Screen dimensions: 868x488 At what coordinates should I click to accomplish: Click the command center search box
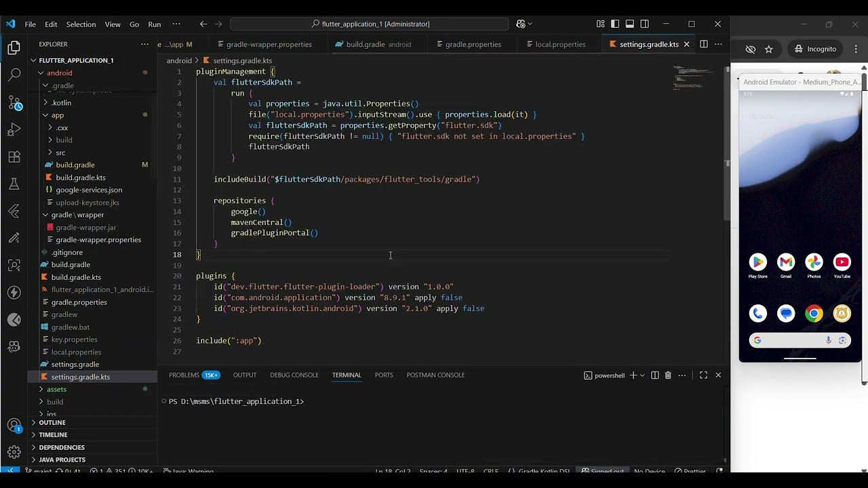pos(370,24)
